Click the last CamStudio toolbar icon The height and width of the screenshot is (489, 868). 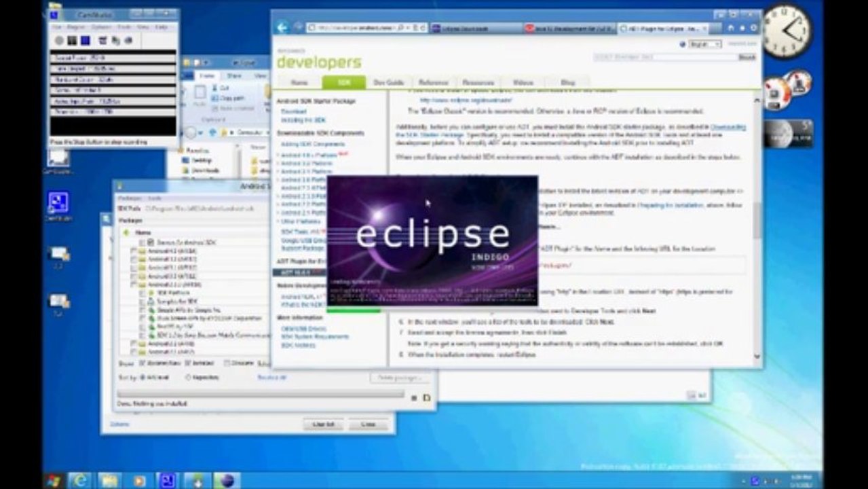(x=128, y=41)
